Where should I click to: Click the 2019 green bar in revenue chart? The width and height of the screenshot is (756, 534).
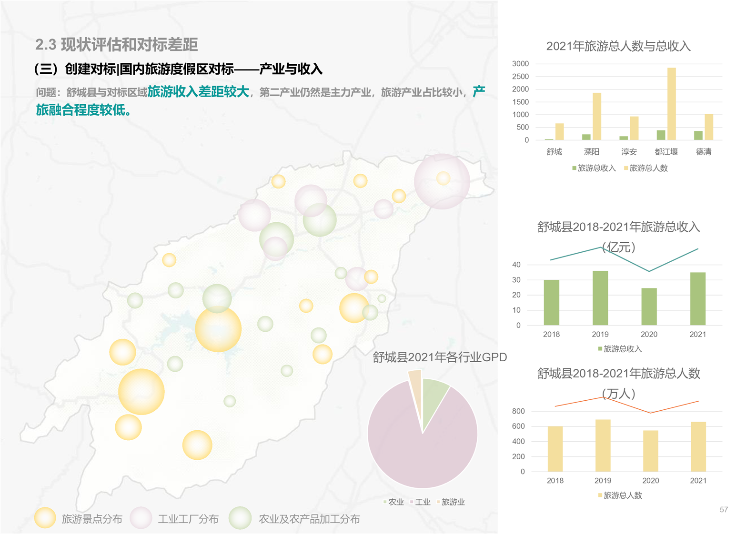click(x=600, y=298)
